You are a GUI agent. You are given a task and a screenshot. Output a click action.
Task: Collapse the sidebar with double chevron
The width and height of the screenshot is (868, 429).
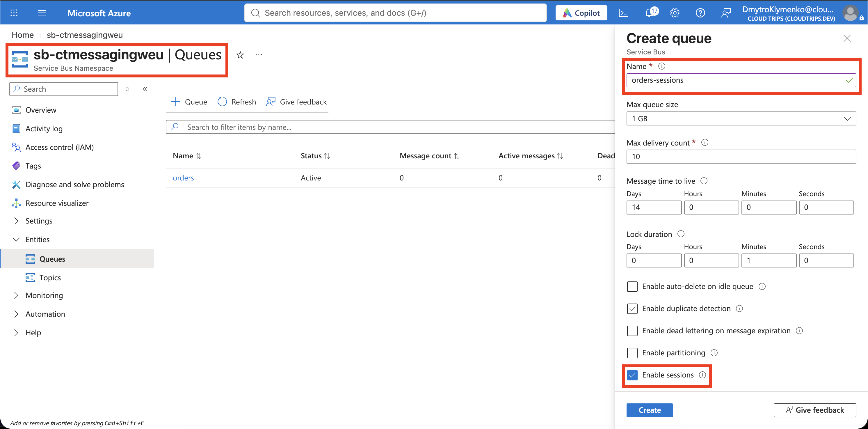(x=145, y=89)
